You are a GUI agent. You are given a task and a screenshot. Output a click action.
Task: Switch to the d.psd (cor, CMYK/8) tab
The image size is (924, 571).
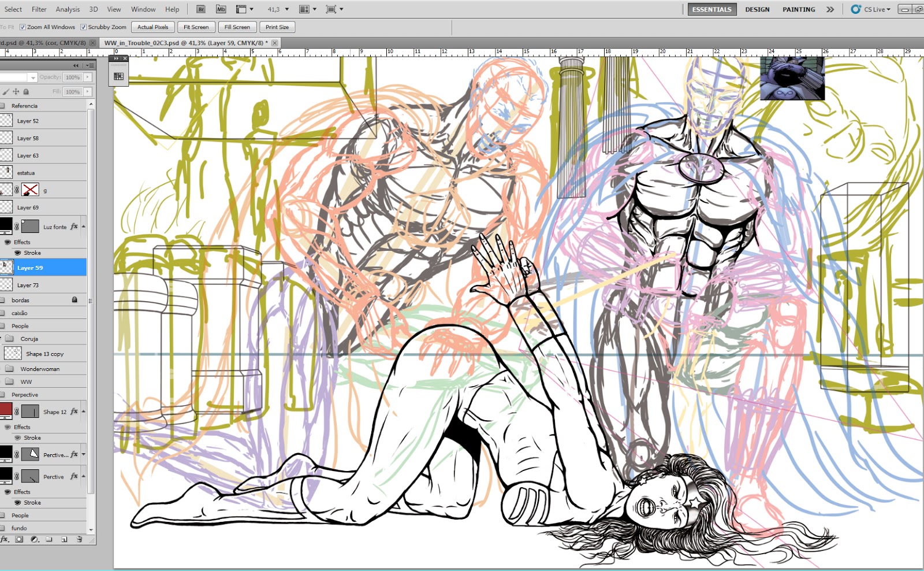(x=43, y=43)
